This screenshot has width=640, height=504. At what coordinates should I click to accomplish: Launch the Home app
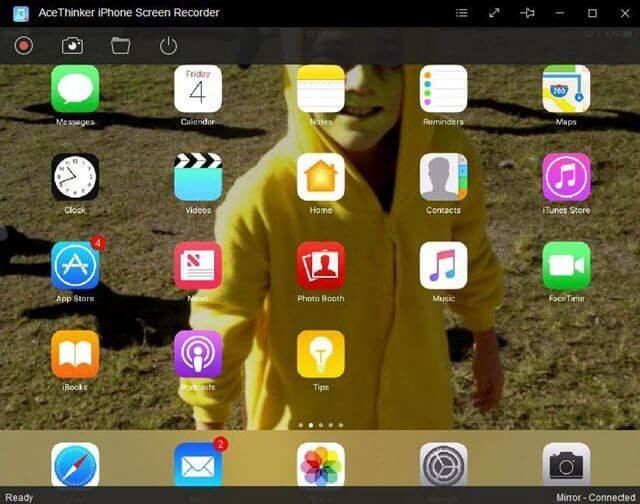pyautogui.click(x=321, y=177)
